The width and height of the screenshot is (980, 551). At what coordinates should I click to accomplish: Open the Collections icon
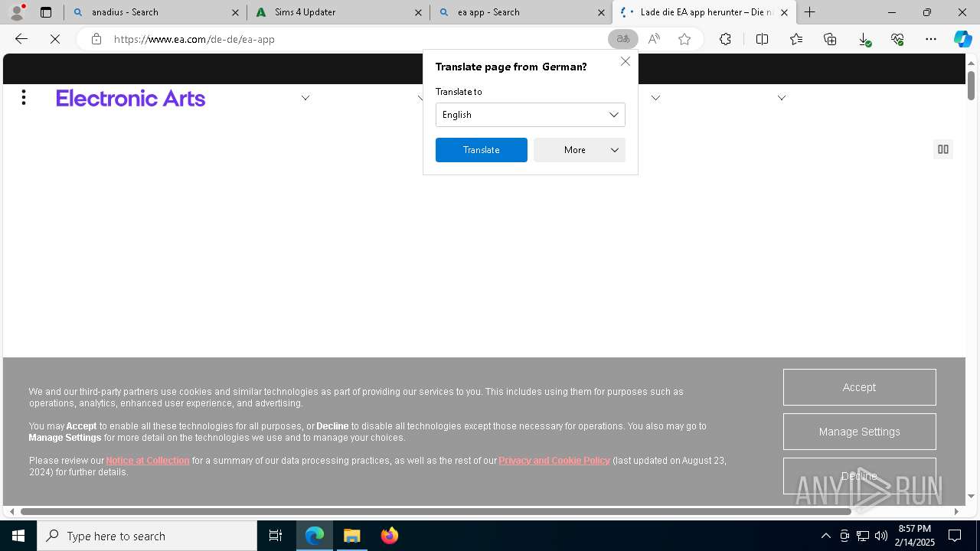pyautogui.click(x=830, y=39)
